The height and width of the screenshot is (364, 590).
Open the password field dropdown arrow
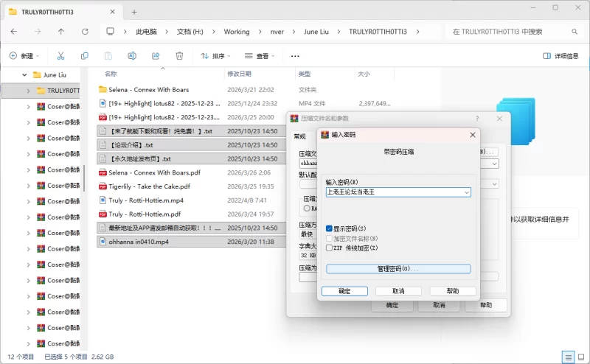(466, 192)
